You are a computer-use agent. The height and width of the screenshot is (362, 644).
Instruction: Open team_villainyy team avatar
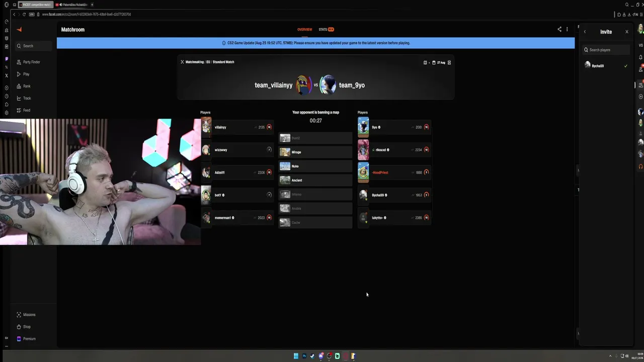pyautogui.click(x=303, y=85)
